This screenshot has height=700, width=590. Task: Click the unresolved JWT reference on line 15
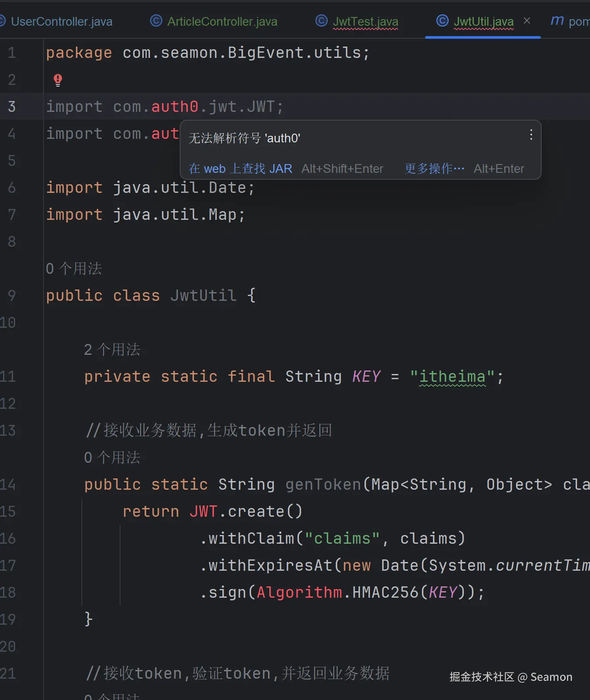click(203, 512)
